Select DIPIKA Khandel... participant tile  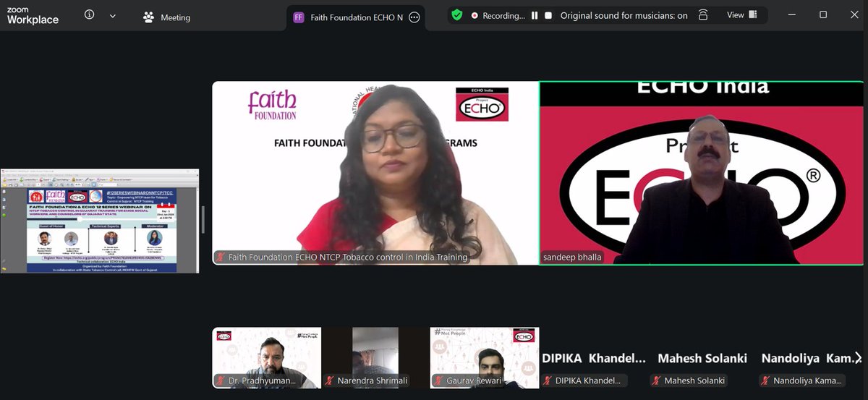click(593, 358)
